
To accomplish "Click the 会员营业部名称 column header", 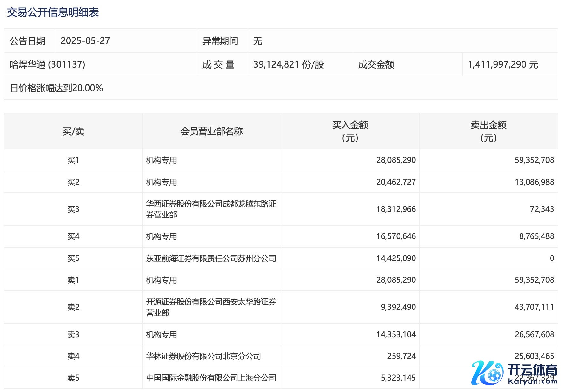I will coord(212,131).
